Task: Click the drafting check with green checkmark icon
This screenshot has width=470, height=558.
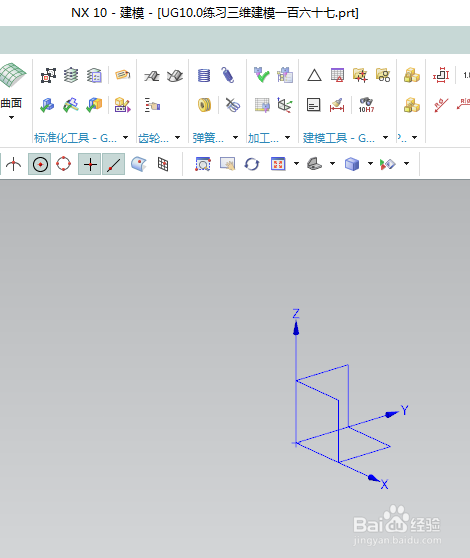Action: pyautogui.click(x=71, y=105)
